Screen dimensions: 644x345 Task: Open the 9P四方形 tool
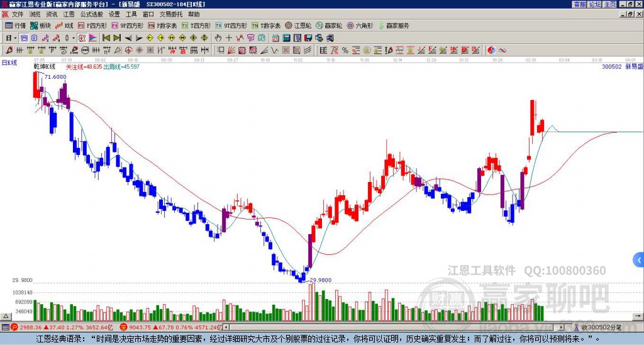point(127,25)
